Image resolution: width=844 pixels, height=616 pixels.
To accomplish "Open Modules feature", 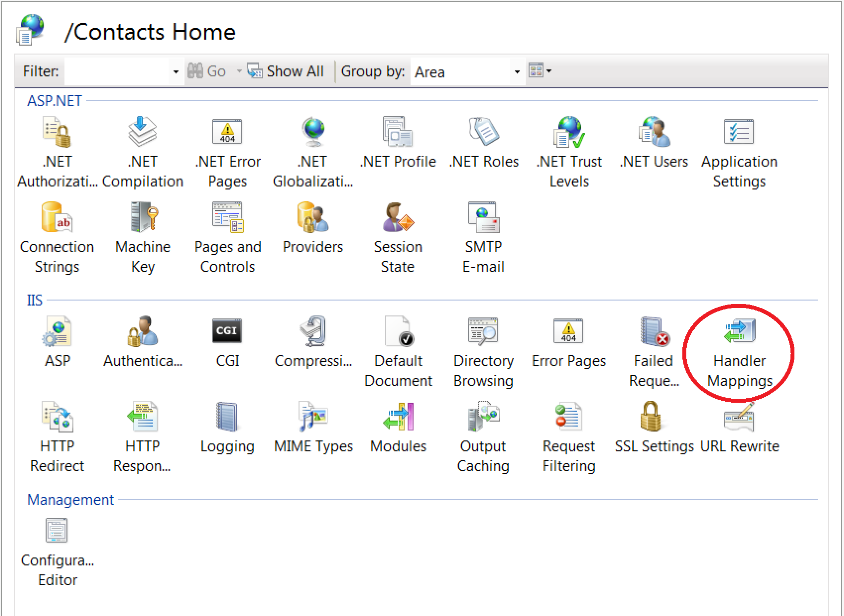I will click(398, 428).
